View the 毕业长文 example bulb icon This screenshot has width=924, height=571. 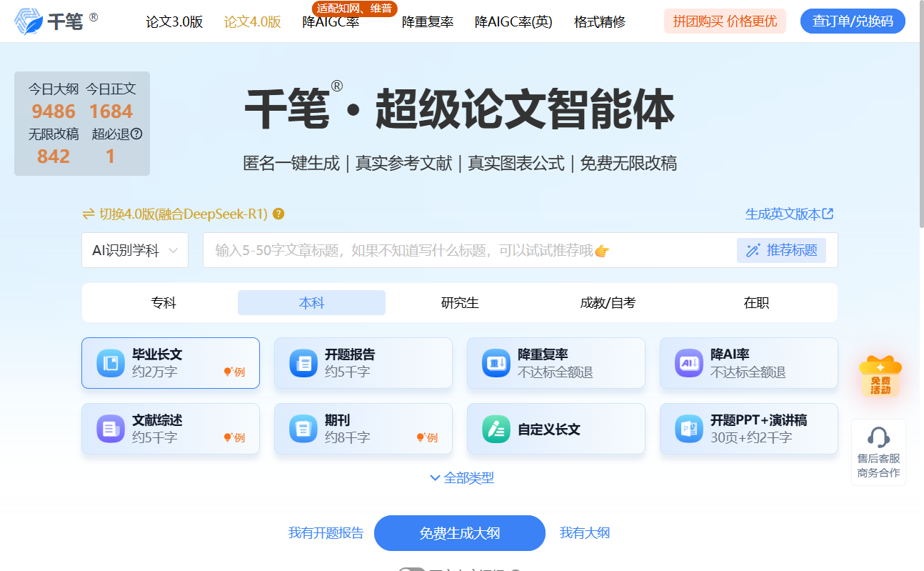pos(229,372)
